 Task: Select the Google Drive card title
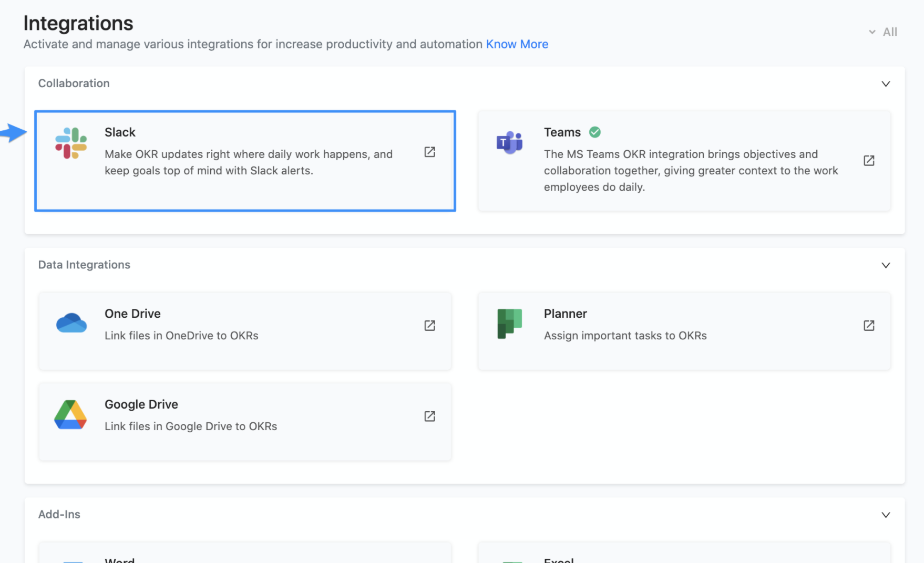click(141, 404)
